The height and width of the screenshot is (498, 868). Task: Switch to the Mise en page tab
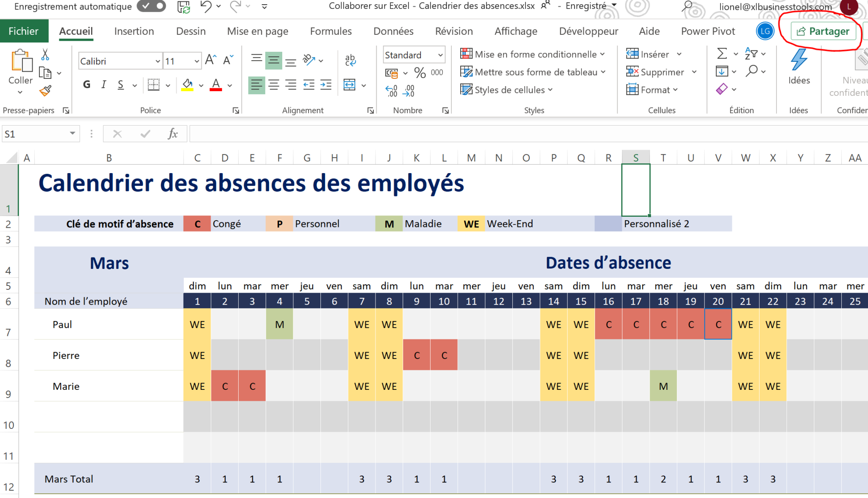(x=258, y=31)
